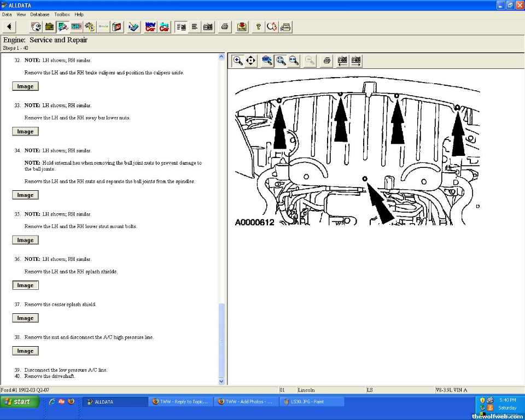
Task: Click the Windows Start button
Action: click(20, 401)
